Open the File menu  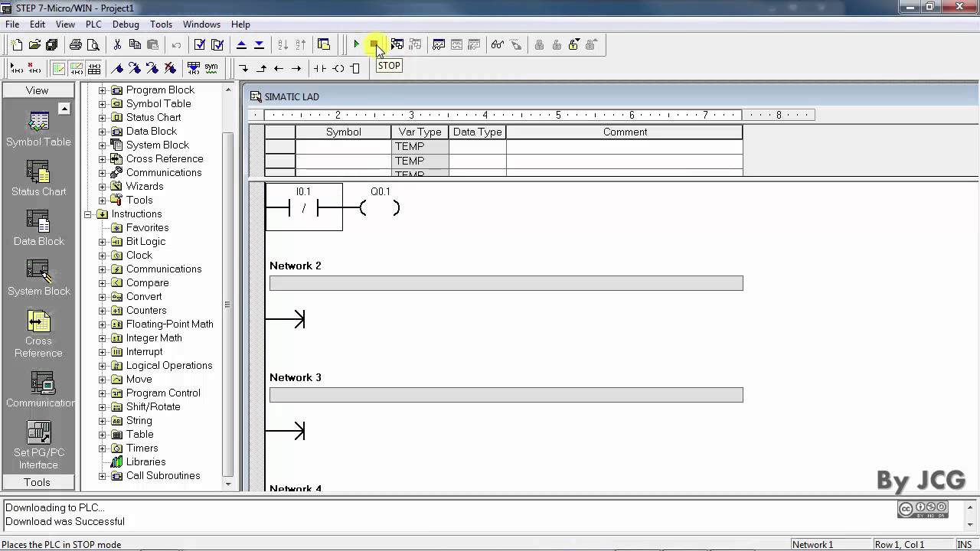point(12,24)
